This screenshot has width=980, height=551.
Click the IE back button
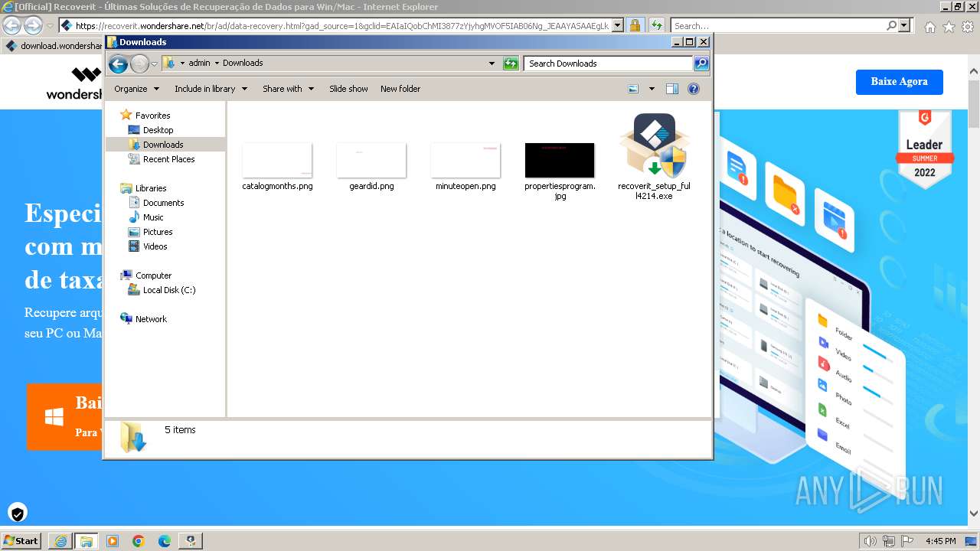(x=11, y=25)
